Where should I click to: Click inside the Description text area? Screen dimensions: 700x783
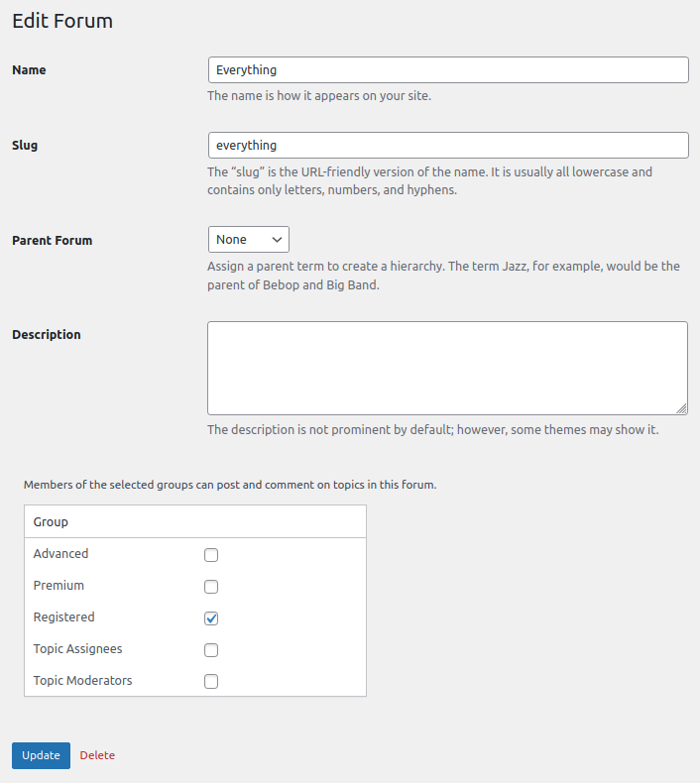click(447, 367)
